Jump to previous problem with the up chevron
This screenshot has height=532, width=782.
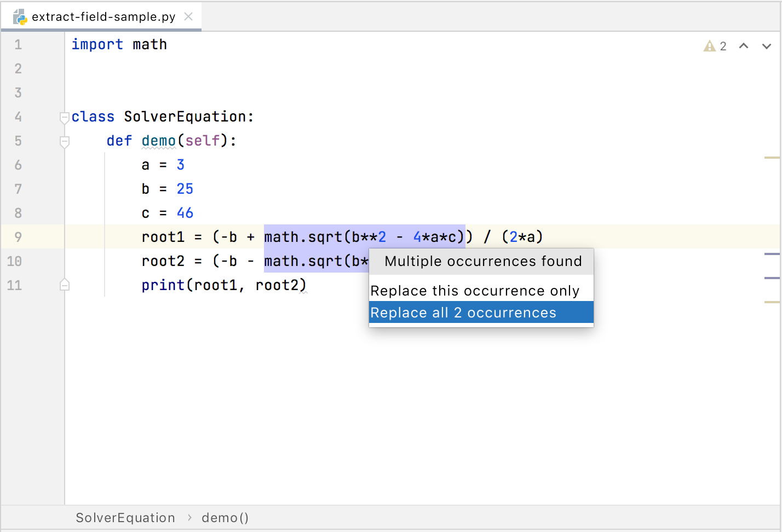743,46
